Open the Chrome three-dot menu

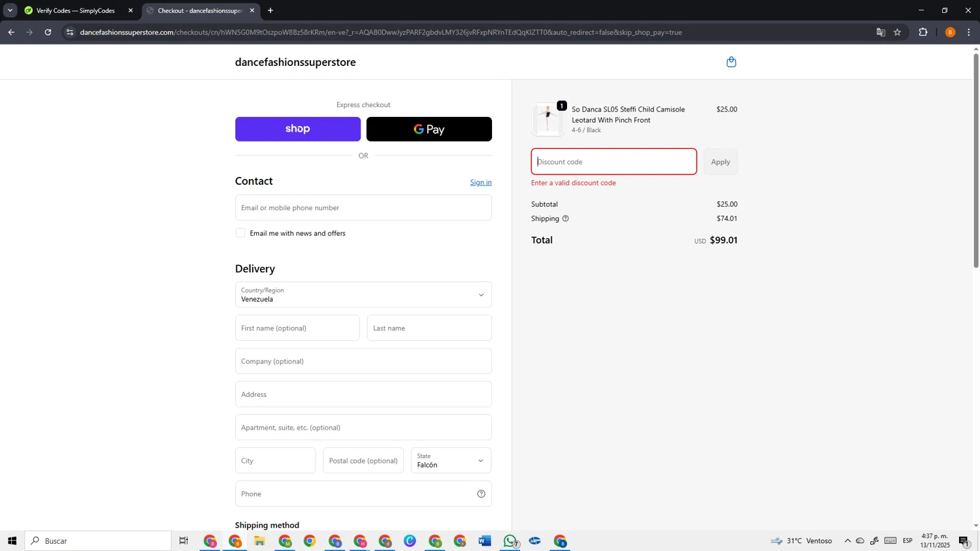pyautogui.click(x=969, y=32)
